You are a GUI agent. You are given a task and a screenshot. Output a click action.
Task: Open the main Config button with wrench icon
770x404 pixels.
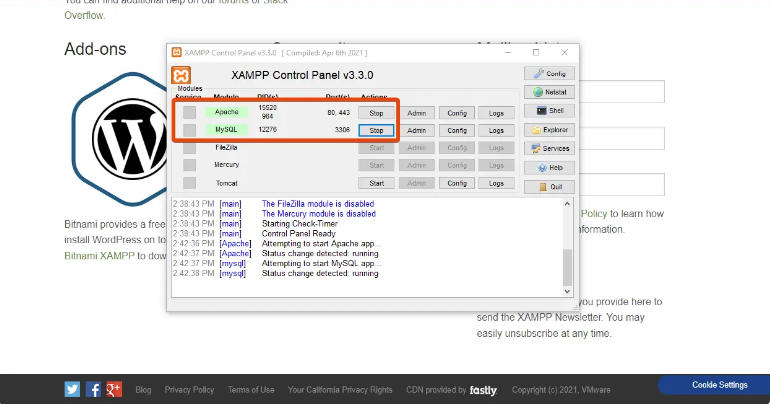point(549,73)
